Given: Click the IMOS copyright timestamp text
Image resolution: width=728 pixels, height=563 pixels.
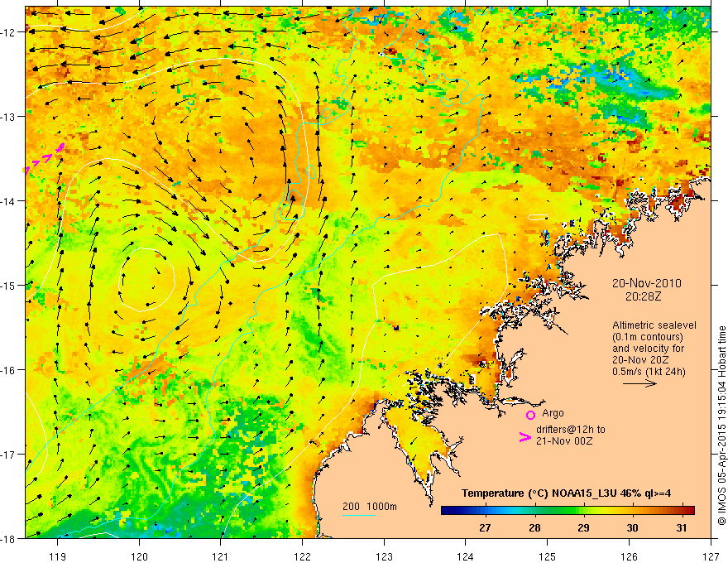Looking at the screenshot, I should point(721,426).
